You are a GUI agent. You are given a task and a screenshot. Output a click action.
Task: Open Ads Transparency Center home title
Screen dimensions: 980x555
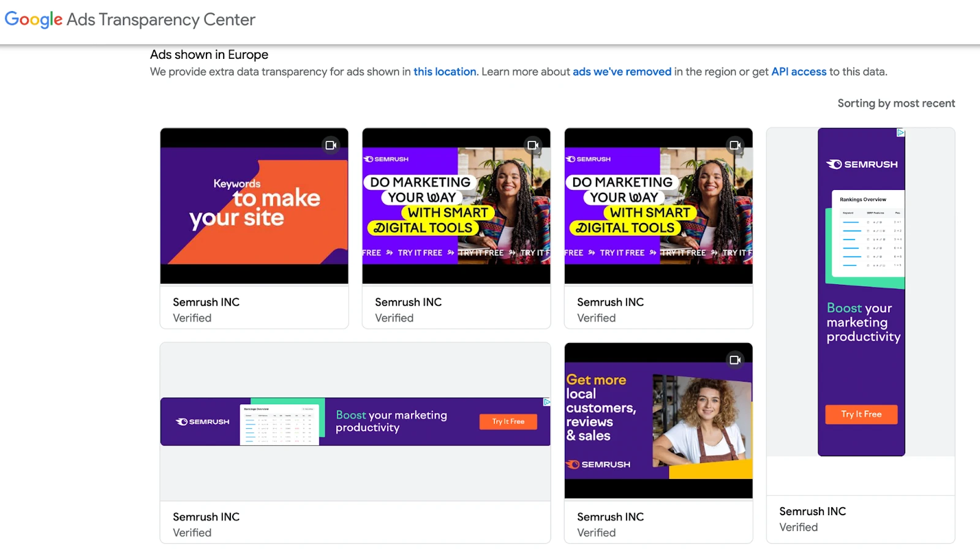(x=161, y=20)
